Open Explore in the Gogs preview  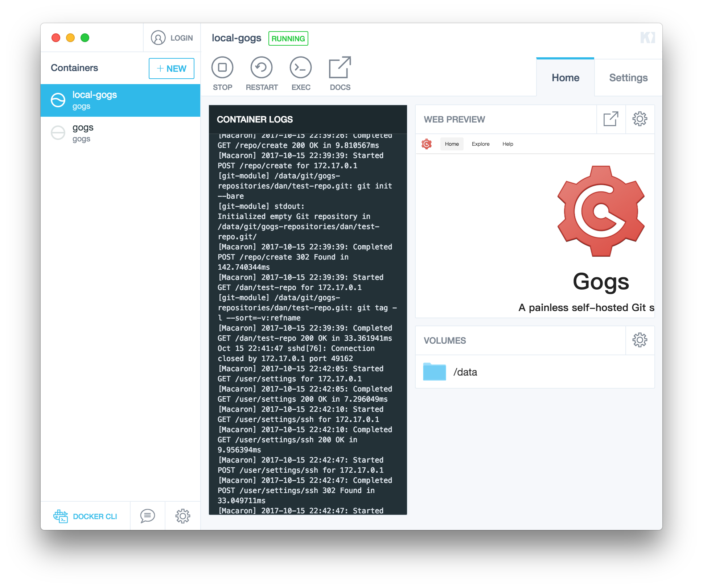pyautogui.click(x=480, y=144)
